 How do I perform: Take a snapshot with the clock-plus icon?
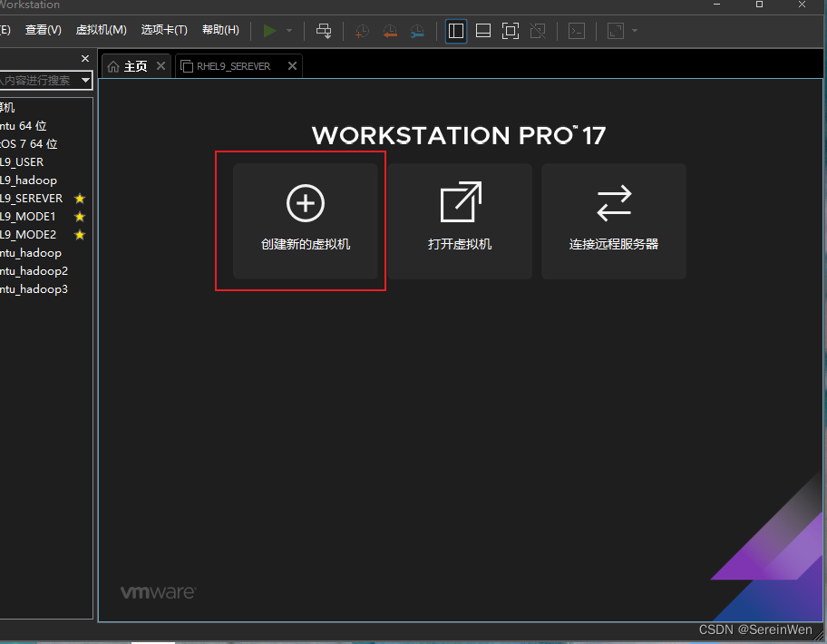362,31
